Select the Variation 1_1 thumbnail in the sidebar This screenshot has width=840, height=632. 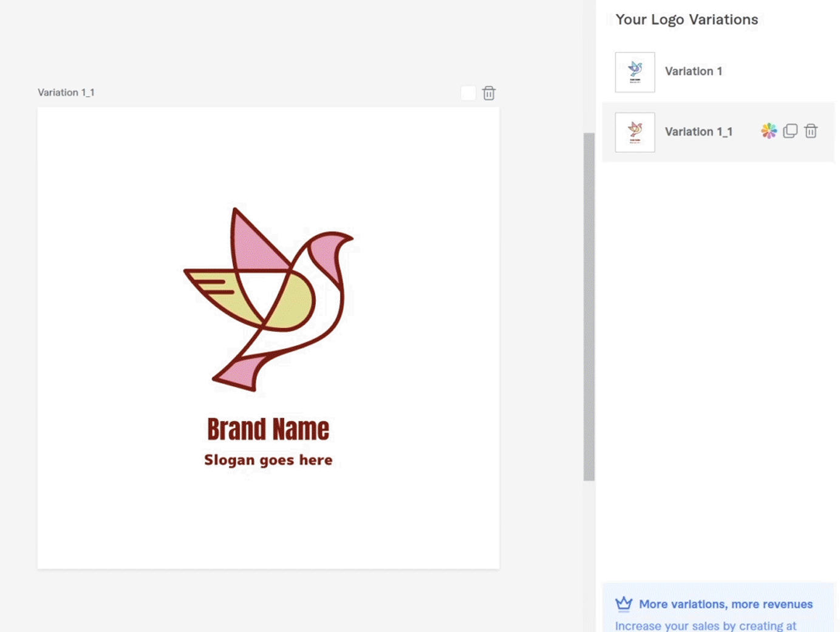tap(635, 132)
